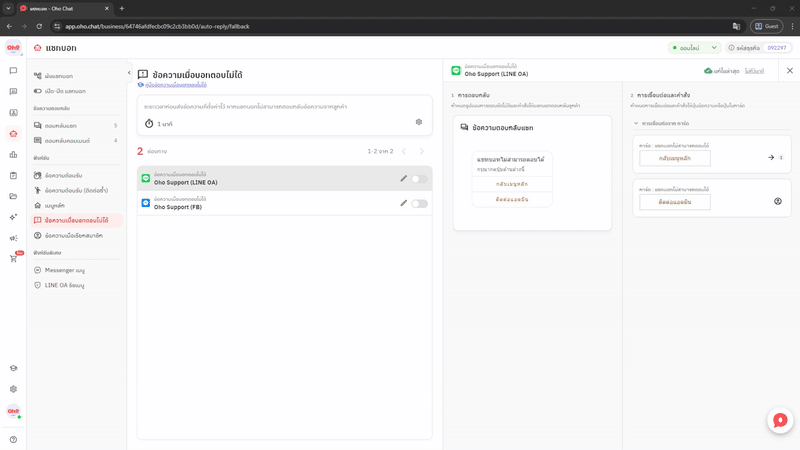This screenshot has height=450, width=800.
Task: Open the shopping cart icon with New badge
Action: coord(13,258)
